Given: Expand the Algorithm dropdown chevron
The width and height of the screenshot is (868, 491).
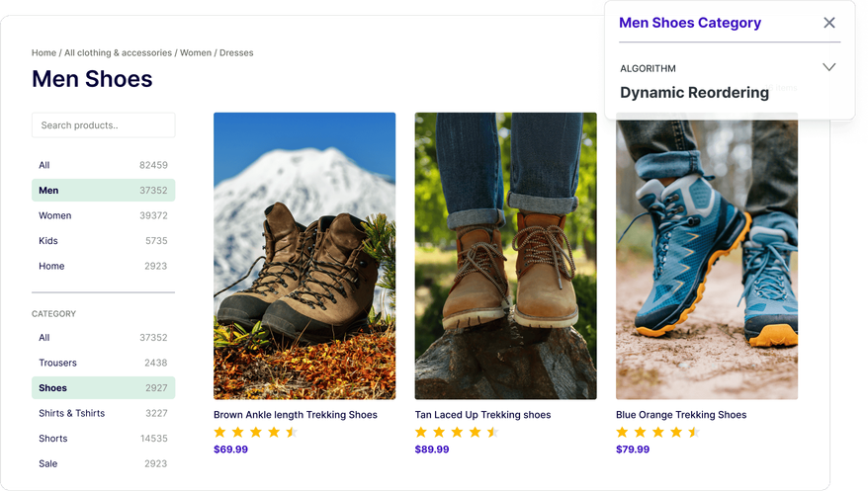Looking at the screenshot, I should click(828, 67).
